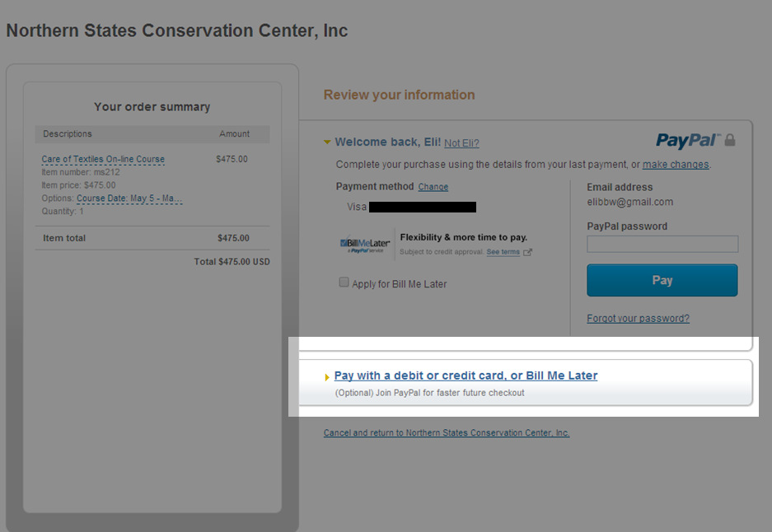Focus the PayPal password field
772x532 pixels.
[662, 244]
